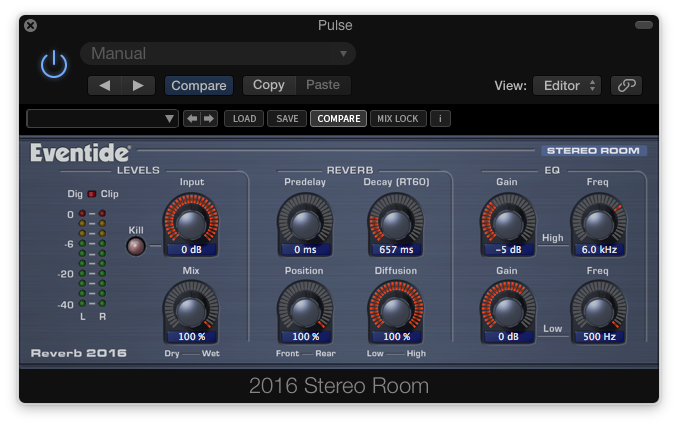This screenshot has width=678, height=426.
Task: Click the Predelay knob
Action: 305,224
